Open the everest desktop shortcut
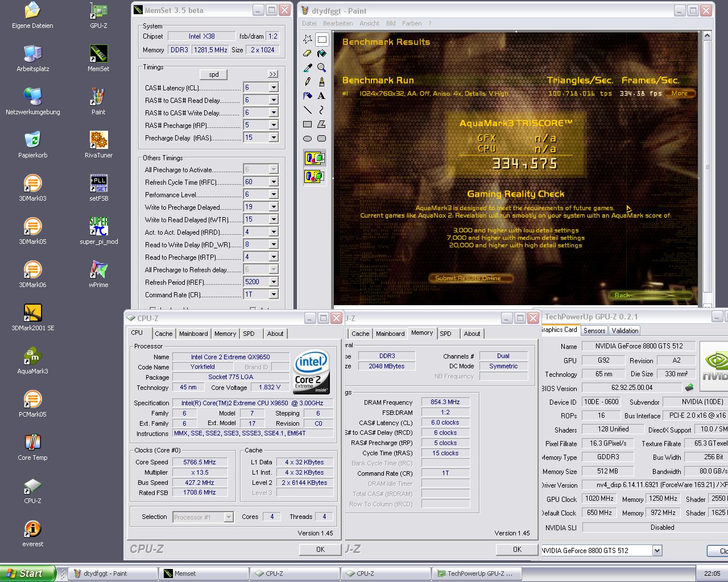 pos(32,533)
